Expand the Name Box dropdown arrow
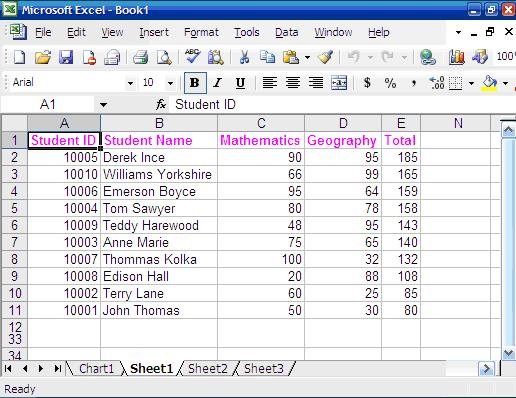 (103, 105)
